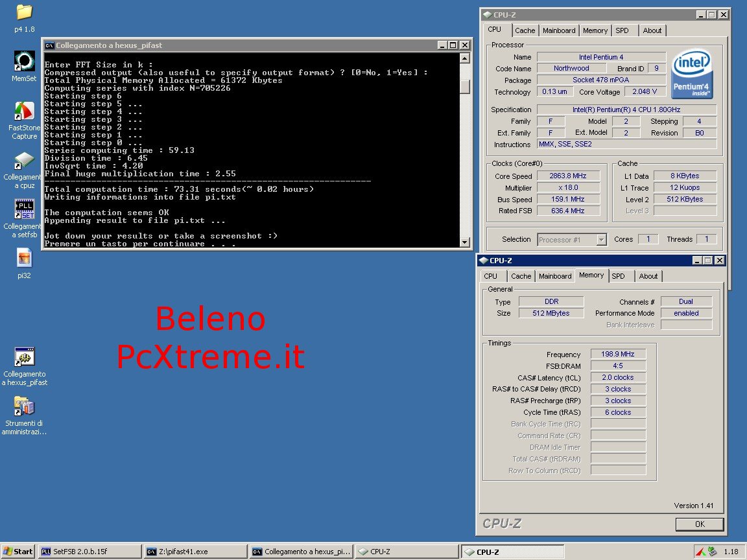Click the taskbar clock 1.18

(x=731, y=552)
